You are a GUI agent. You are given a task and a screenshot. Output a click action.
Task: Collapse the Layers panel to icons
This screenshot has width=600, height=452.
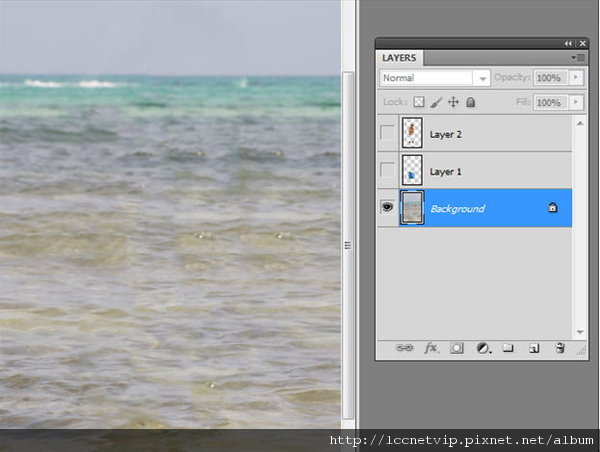[x=568, y=44]
